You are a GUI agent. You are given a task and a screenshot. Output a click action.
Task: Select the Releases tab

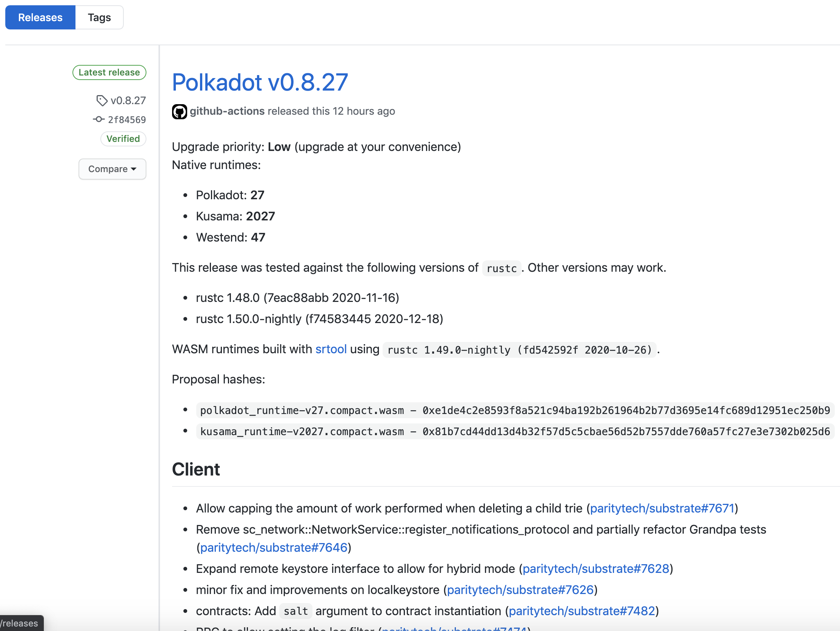pos(40,17)
